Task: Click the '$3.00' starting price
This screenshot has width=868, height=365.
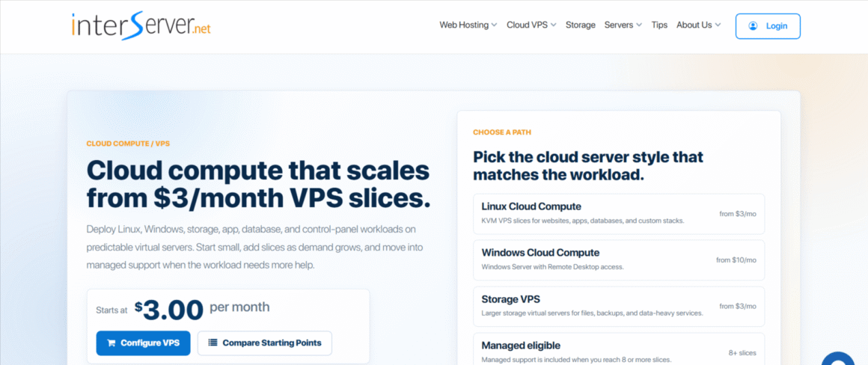Action: [x=169, y=311]
